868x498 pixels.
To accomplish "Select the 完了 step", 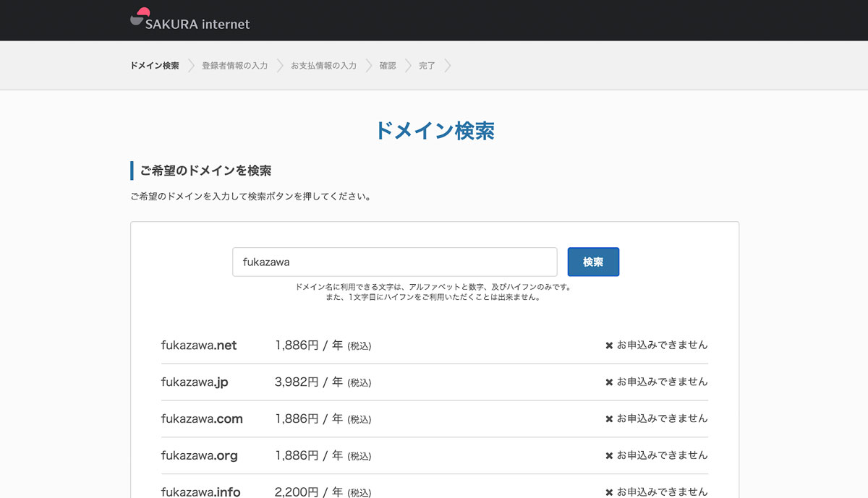I will pos(427,66).
